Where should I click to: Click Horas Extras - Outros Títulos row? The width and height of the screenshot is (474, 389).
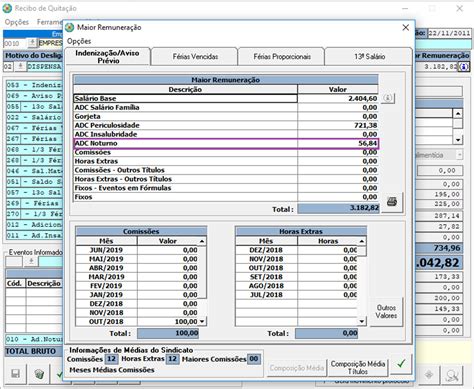pos(226,179)
